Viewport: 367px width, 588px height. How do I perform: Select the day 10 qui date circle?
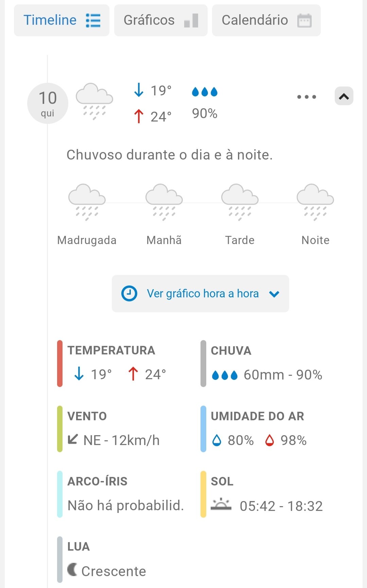point(48,103)
